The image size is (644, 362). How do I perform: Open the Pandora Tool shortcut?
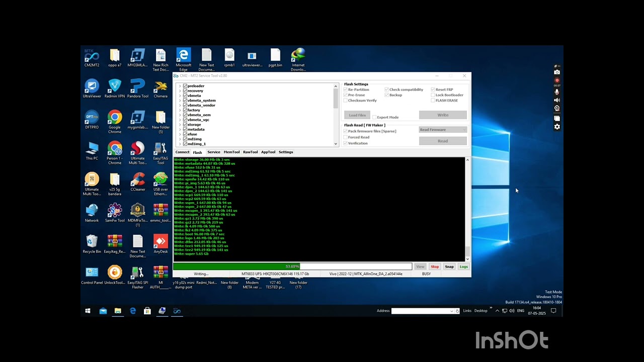(137, 89)
